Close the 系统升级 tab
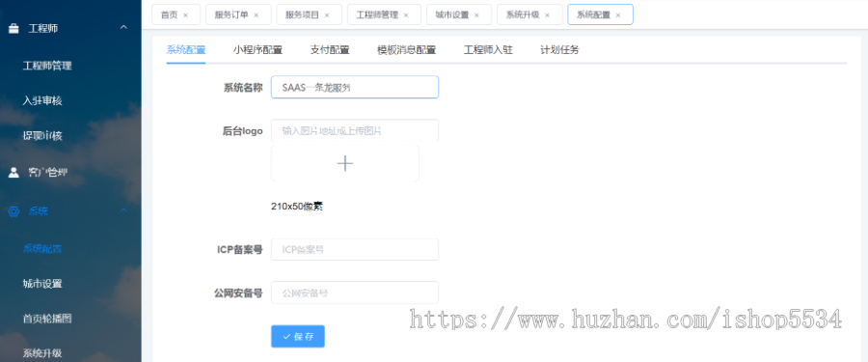 (x=548, y=15)
